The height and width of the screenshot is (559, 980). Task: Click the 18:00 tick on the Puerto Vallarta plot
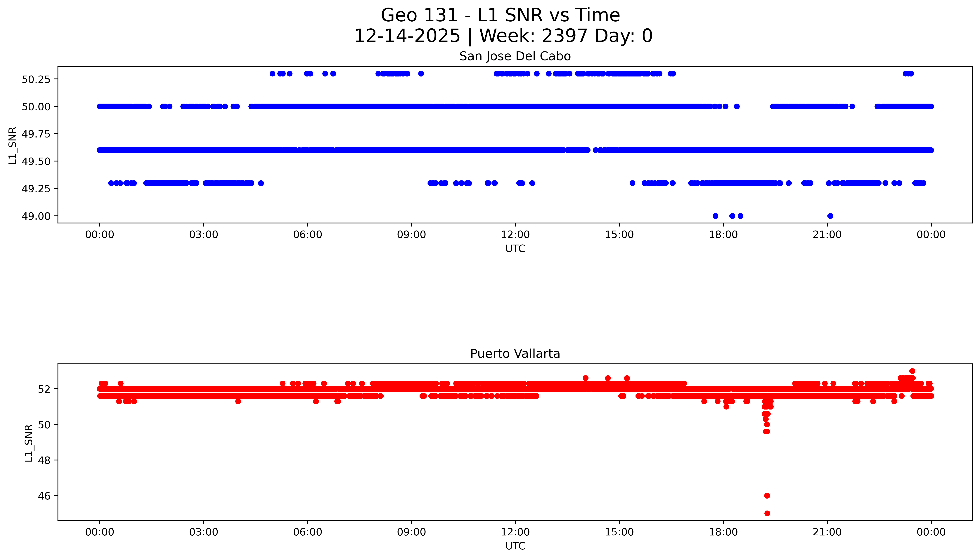723,532
